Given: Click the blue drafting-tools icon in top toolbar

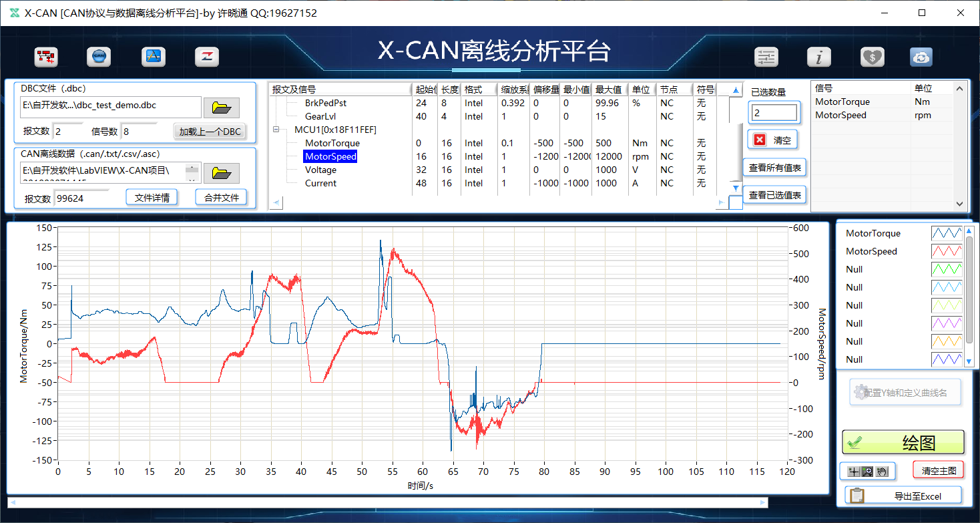Looking at the screenshot, I should coord(153,57).
